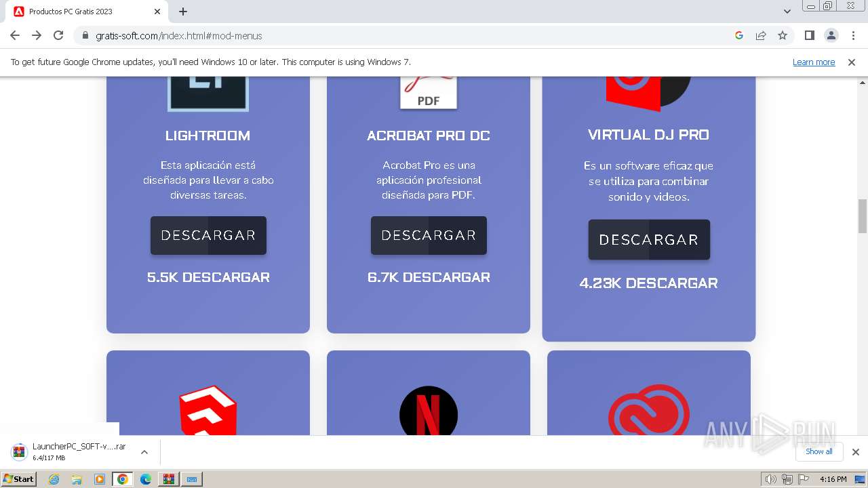Download Acrobat Pro DC with DESCARGAR button
The height and width of the screenshot is (488, 868).
[429, 235]
